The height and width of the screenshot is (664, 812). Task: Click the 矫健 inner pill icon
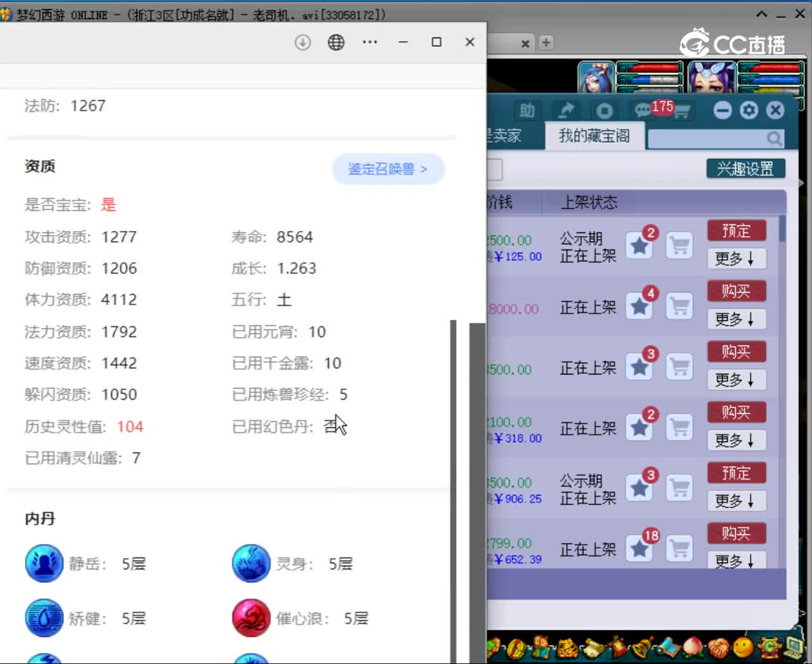tap(44, 618)
